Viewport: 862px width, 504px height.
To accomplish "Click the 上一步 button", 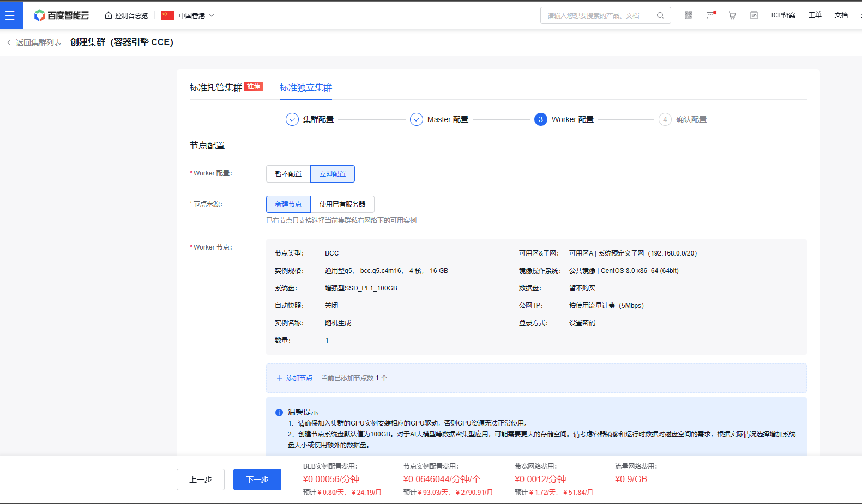I will coord(201,479).
